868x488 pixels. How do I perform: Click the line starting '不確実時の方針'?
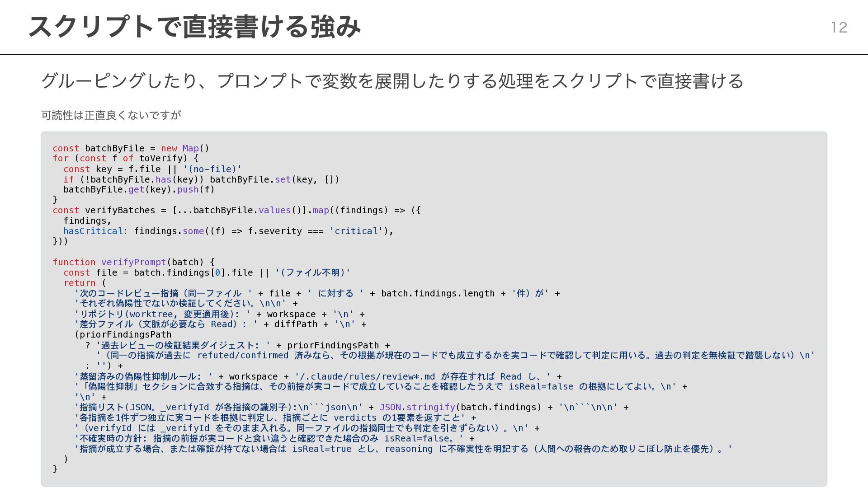pos(274,439)
